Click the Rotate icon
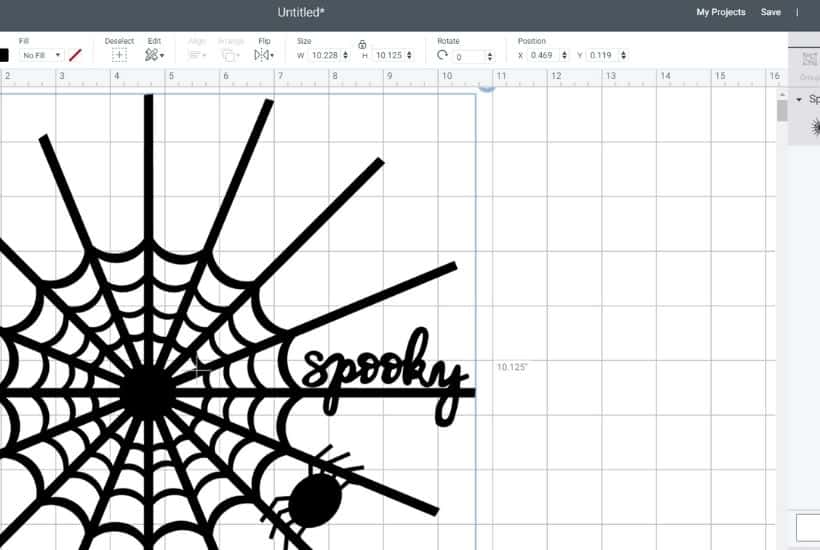 pos(442,55)
